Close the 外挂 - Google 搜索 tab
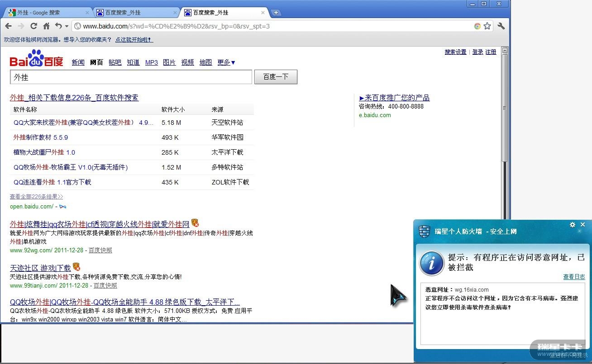 click(87, 13)
